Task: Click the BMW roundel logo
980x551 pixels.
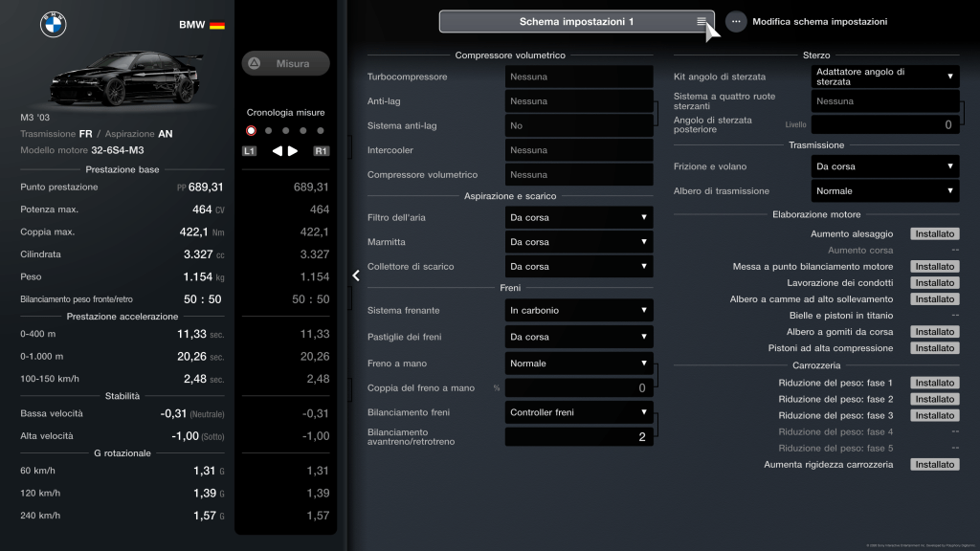Action: [x=53, y=25]
